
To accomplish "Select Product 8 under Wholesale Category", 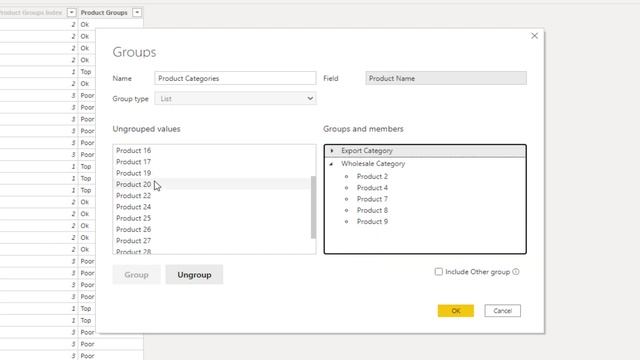I will point(372,210).
